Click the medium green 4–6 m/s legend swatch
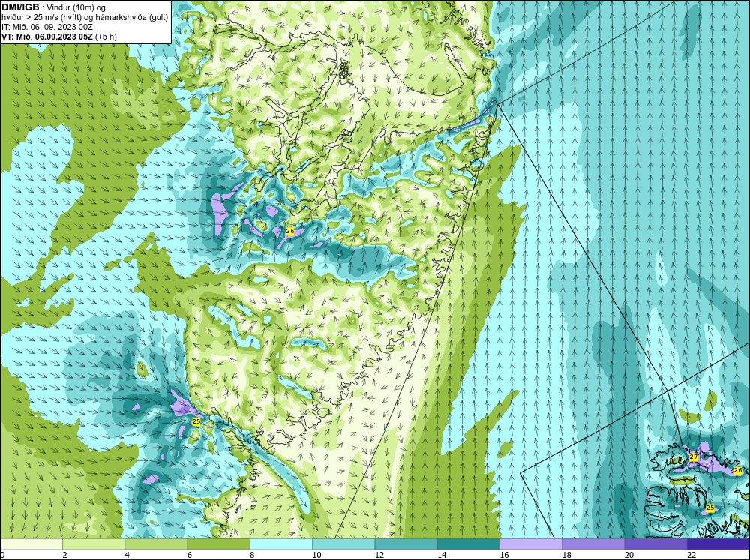 [x=156, y=544]
